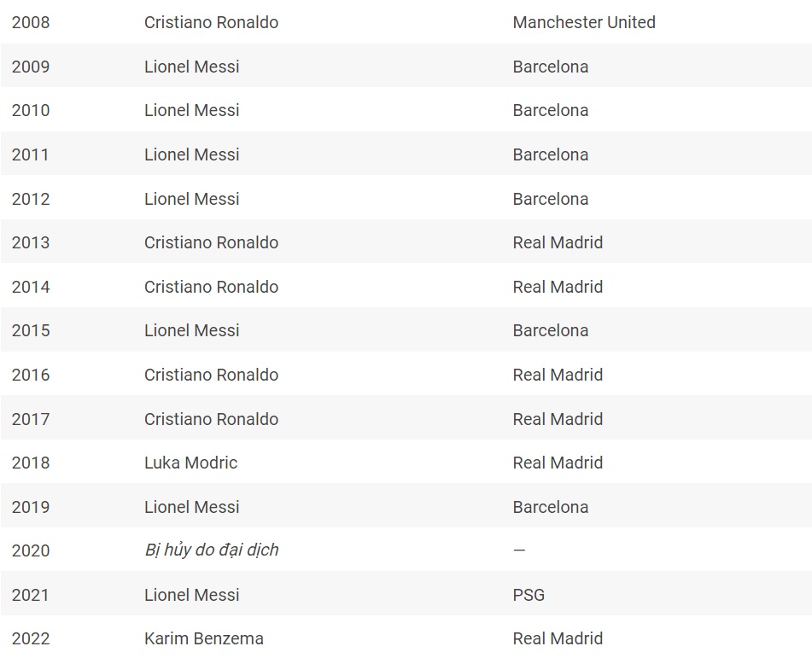Click the 2008 year cell
Viewport: 812px width, 658px height.
coord(31,22)
